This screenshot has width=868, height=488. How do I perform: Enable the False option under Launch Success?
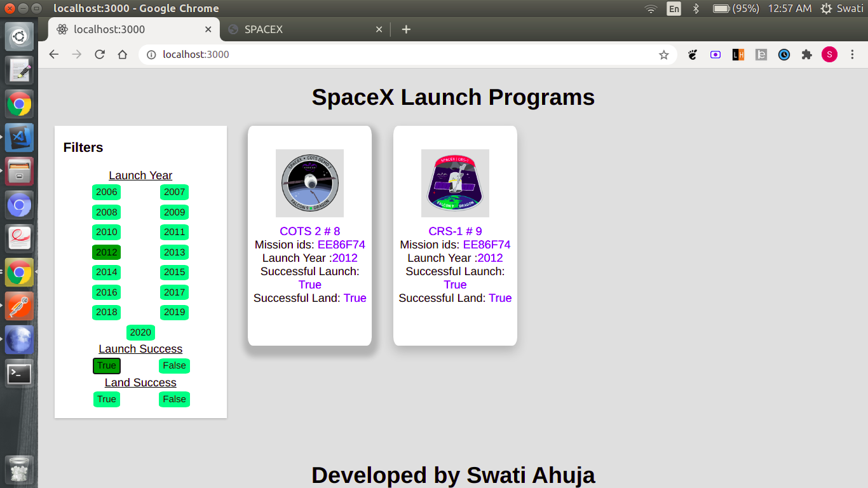(174, 365)
